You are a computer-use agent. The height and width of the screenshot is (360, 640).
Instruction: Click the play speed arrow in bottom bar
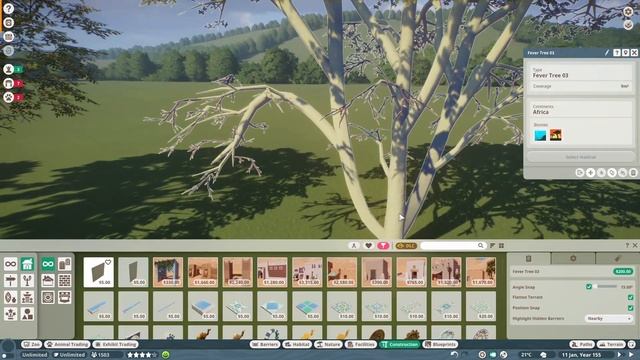619,355
